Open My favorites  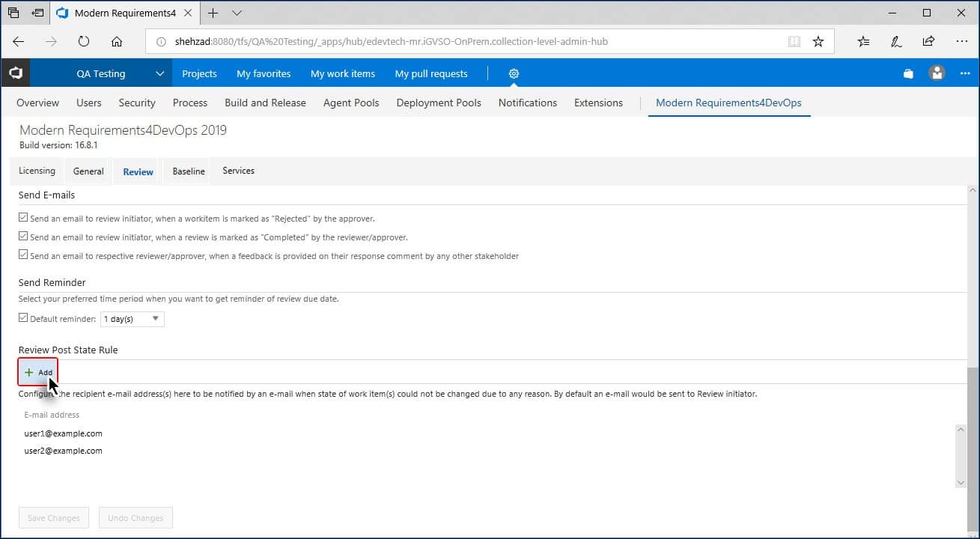[264, 73]
